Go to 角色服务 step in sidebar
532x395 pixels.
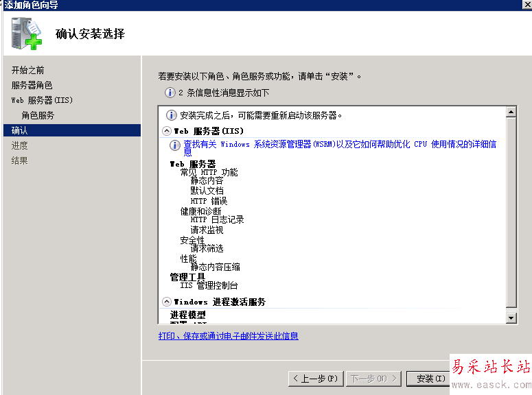pos(38,115)
